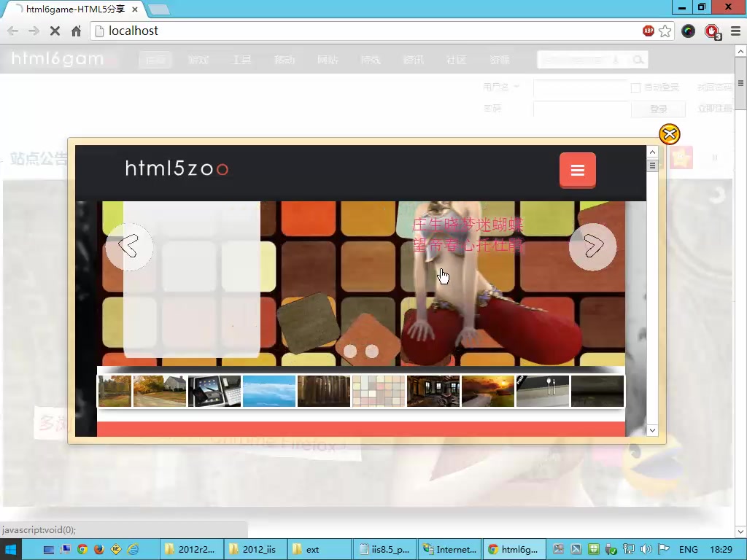Screen dimensions: 747x560
Task: Launch Internet Explorer from quick launch
Action: coord(133,549)
